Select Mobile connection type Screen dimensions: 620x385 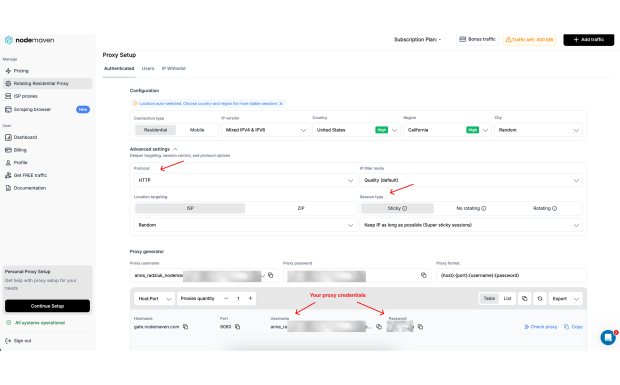coord(197,130)
